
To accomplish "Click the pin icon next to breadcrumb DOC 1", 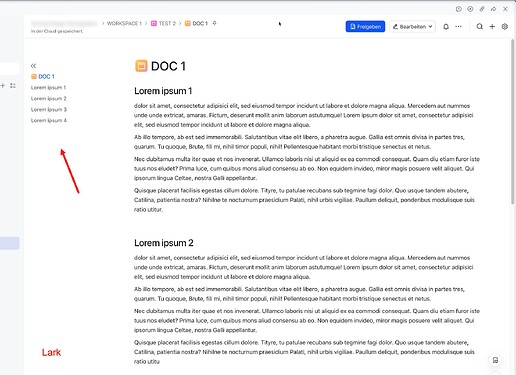I will [x=214, y=23].
